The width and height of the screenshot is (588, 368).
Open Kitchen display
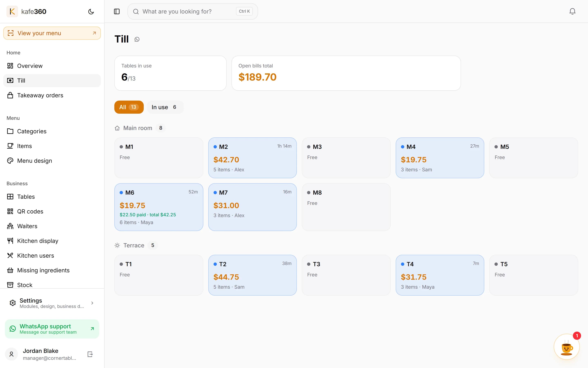pyautogui.click(x=52, y=241)
